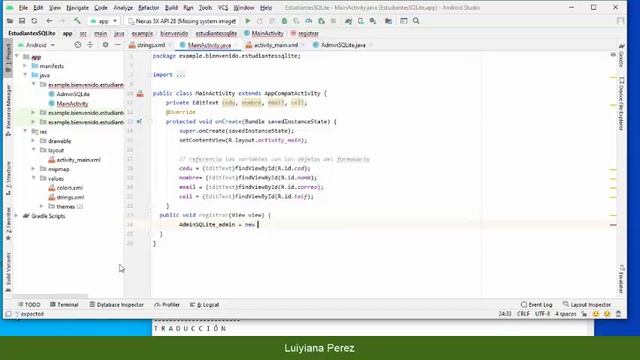The height and width of the screenshot is (360, 640).
Task: Click the Save All toolbar icon
Action: (22, 21)
